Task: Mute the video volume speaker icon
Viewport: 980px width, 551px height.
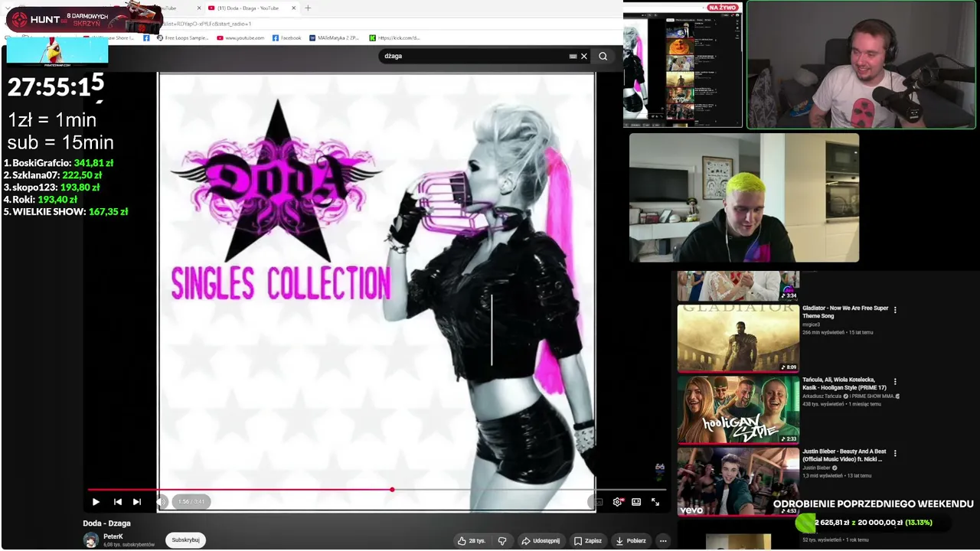Action: (161, 502)
